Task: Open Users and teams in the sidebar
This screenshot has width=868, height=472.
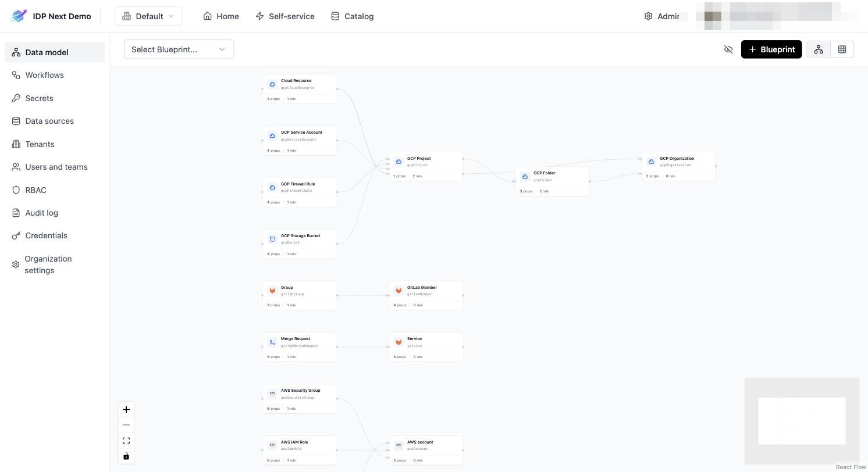Action: [55, 167]
